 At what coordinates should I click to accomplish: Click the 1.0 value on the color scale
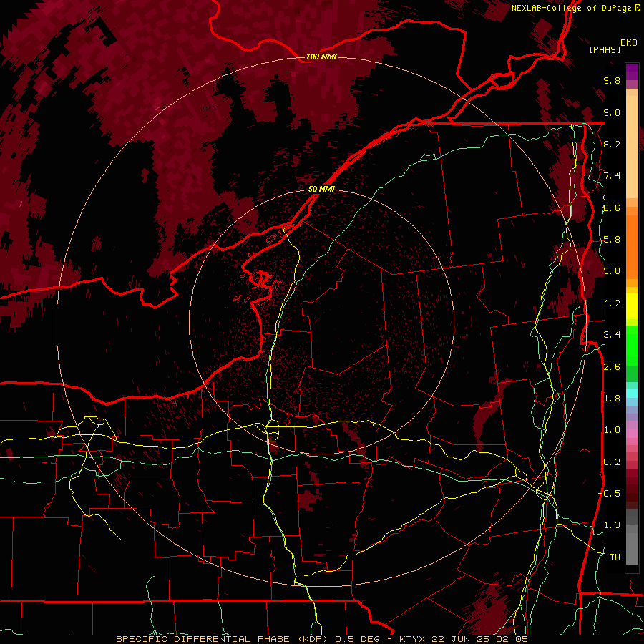coord(612,430)
